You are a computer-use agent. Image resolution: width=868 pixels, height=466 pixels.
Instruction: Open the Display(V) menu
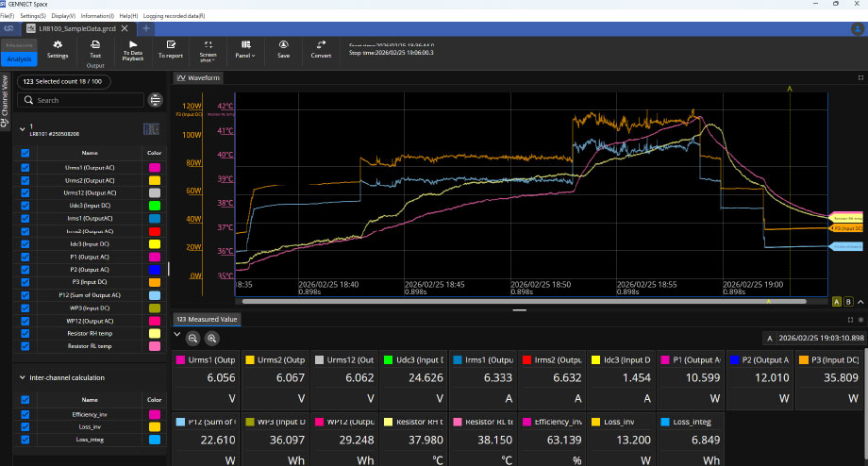64,16
